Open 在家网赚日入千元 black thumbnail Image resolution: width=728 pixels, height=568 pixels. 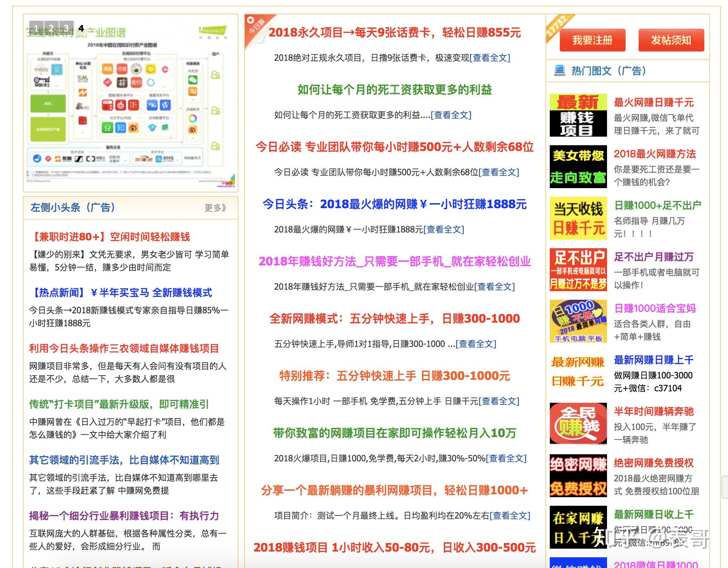578,527
